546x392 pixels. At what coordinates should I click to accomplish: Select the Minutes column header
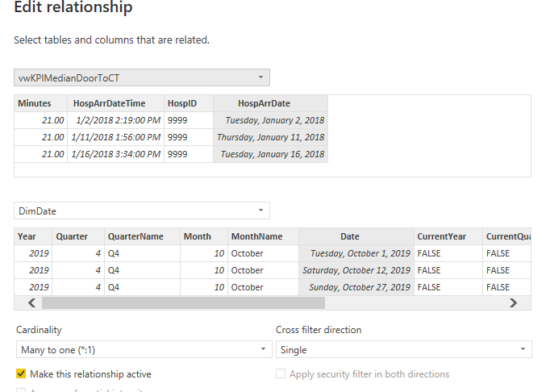point(41,103)
